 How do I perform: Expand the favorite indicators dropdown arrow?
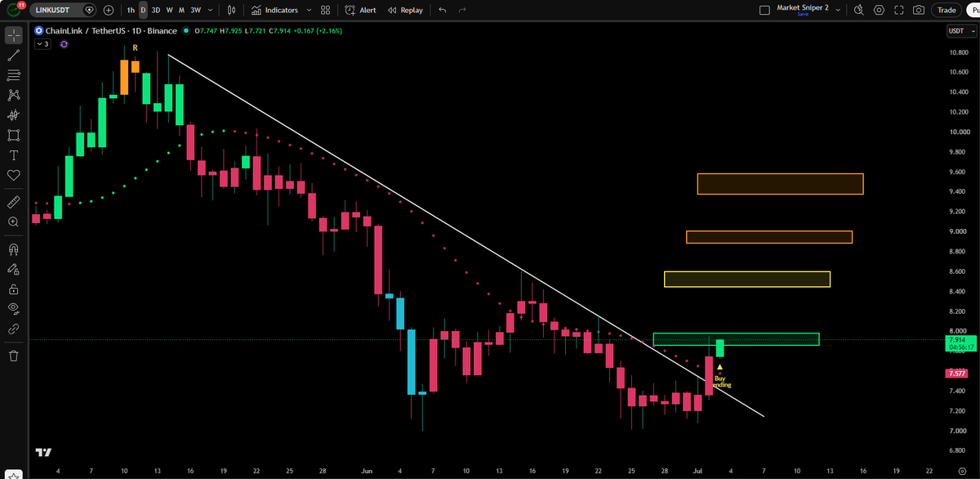point(309,10)
